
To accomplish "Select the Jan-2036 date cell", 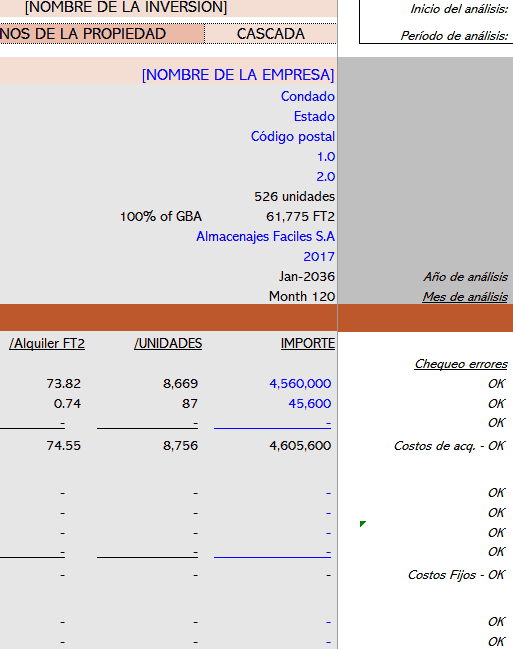I will [306, 276].
